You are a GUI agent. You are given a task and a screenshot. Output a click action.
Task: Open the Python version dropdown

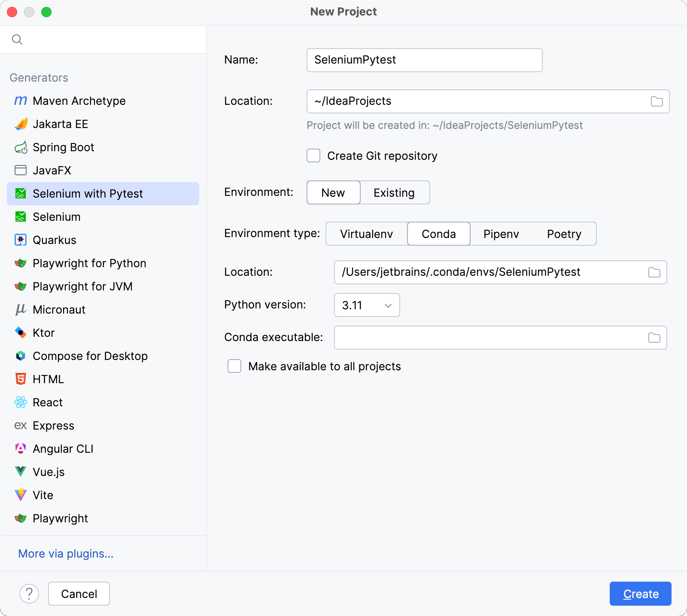(x=366, y=305)
